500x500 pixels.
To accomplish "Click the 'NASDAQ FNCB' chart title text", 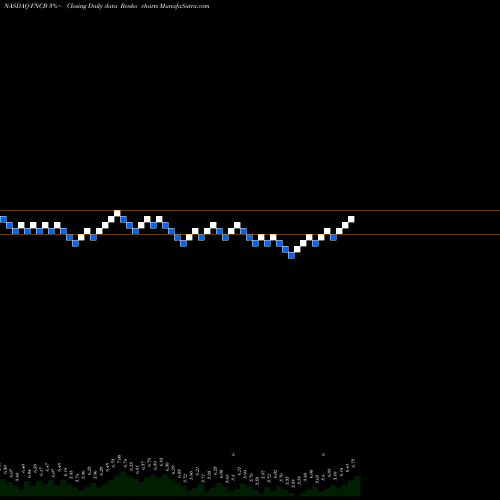I will point(26,6).
